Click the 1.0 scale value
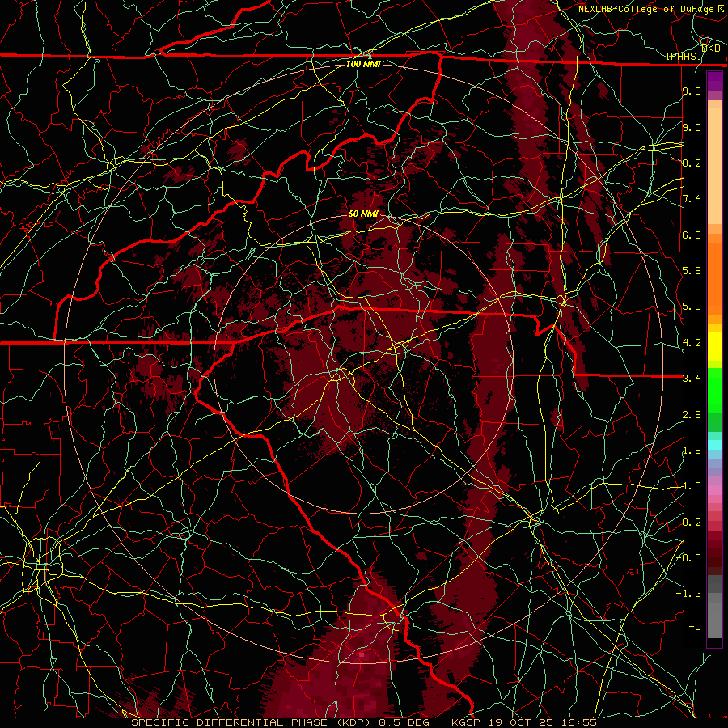The image size is (728, 728). tap(692, 486)
